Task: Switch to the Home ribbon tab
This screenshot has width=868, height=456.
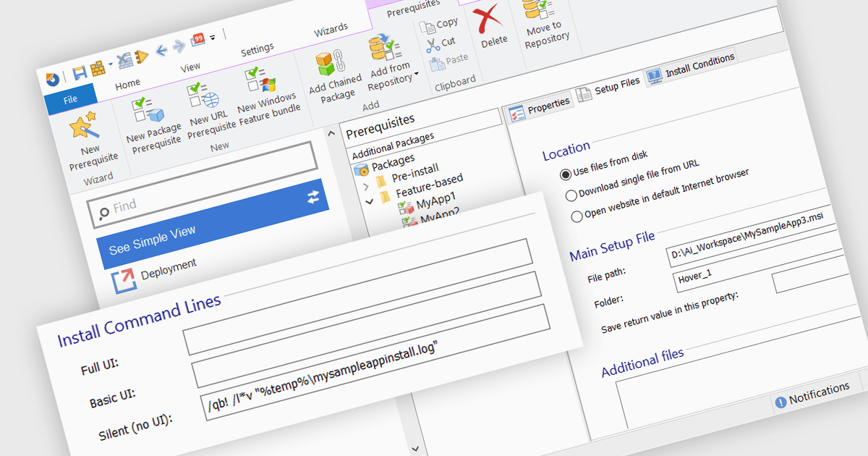Action: click(127, 84)
